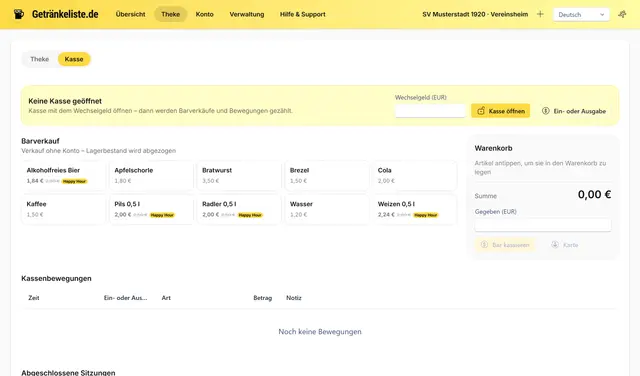Click the top-right theme icon
This screenshot has width=640, height=376.
click(622, 14)
